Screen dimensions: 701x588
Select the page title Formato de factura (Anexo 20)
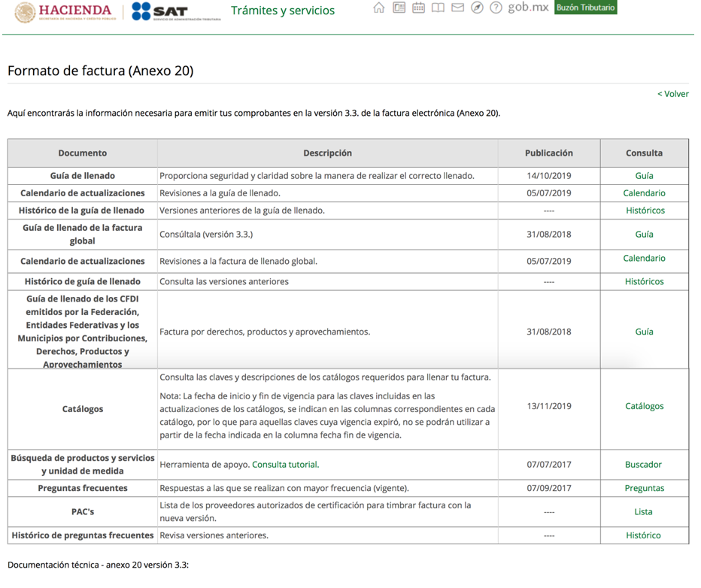point(101,71)
